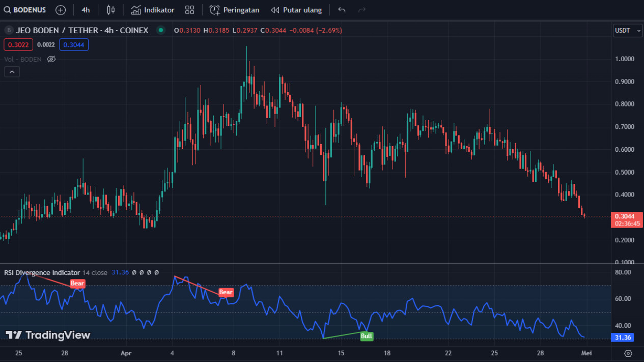This screenshot has width=644, height=362.
Task: Redo chart action
Action: pyautogui.click(x=362, y=10)
